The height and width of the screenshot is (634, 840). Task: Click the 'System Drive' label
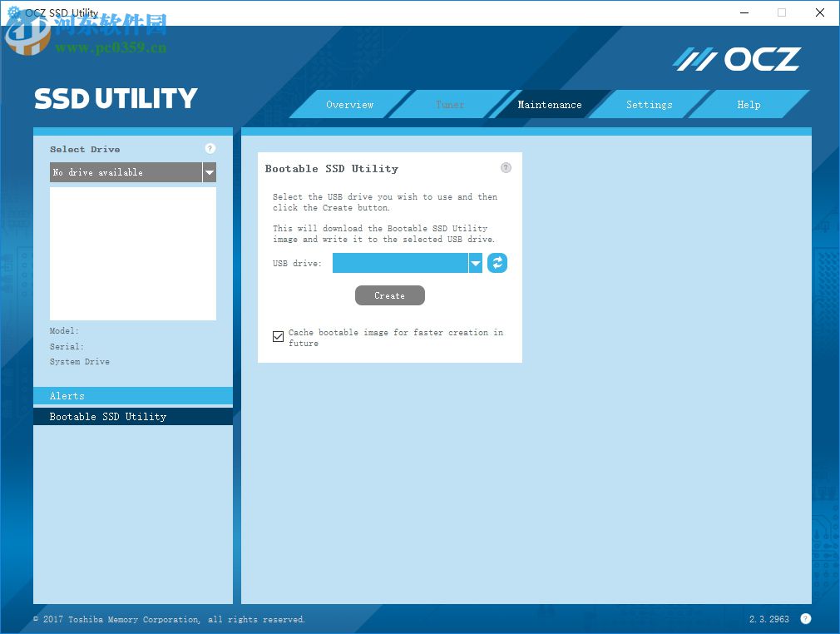pyautogui.click(x=80, y=362)
